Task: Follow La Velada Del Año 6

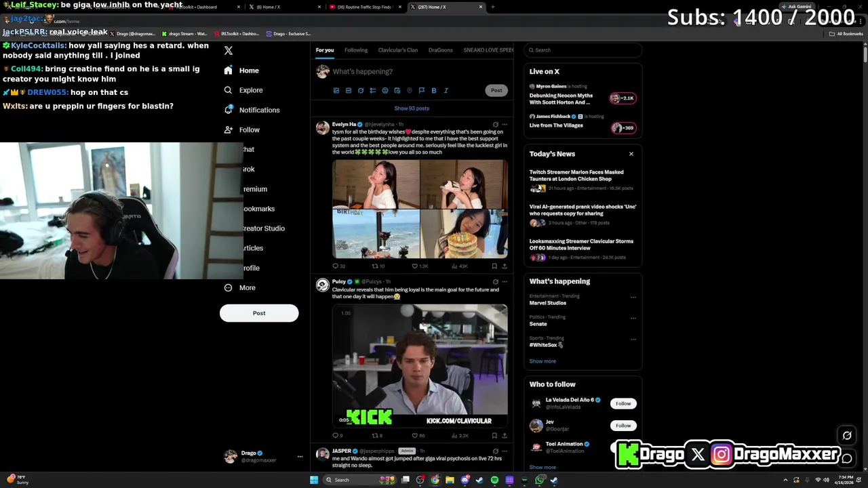Action: 623,404
